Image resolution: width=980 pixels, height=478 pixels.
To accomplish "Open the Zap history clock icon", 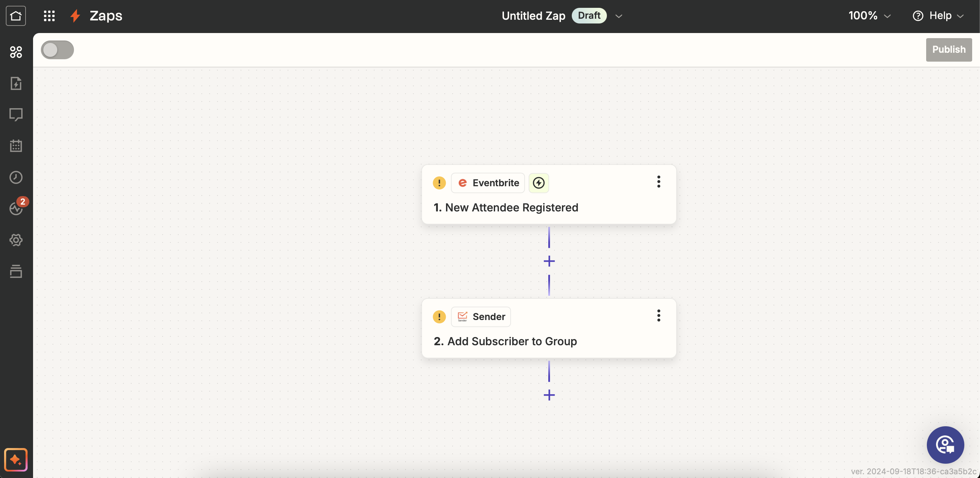I will click(x=16, y=177).
